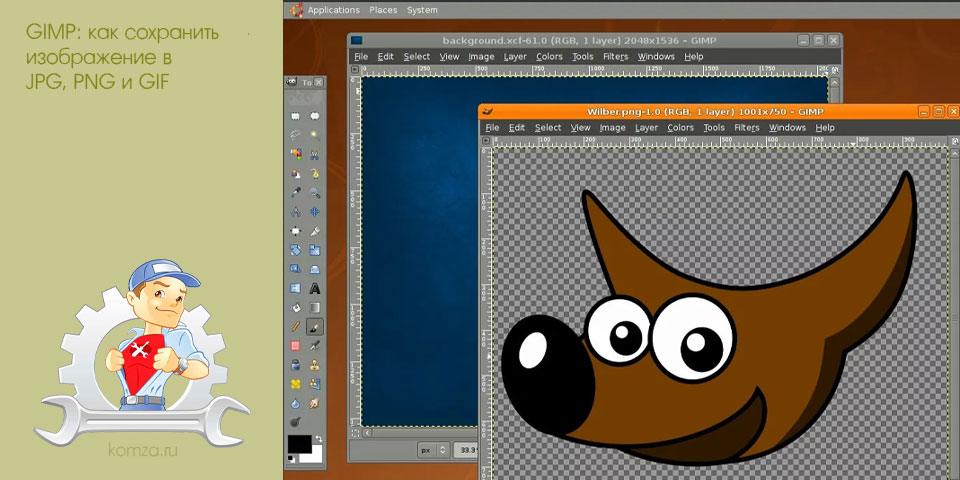Select the Zoom magnifier tool
This screenshot has width=960, height=480.
315,192
